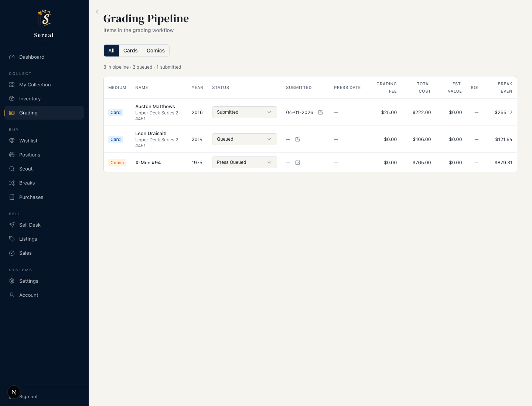
Task: Select the All filter tab
Action: point(111,51)
